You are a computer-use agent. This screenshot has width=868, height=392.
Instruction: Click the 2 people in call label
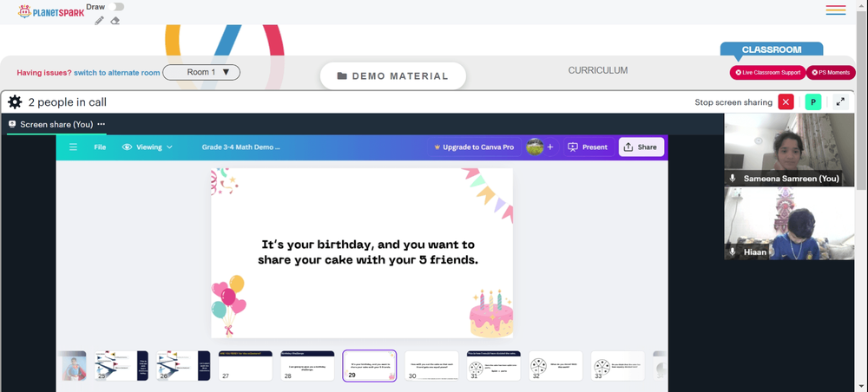[x=68, y=102]
